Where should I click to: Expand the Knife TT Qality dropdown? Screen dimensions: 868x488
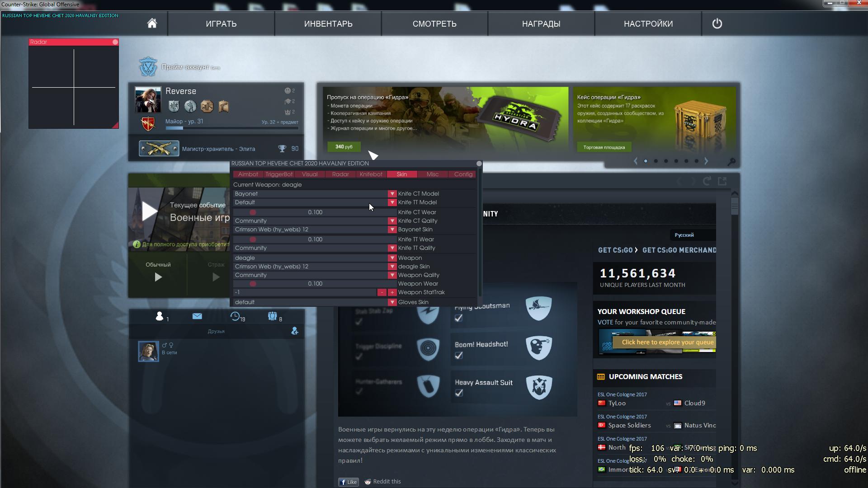392,248
